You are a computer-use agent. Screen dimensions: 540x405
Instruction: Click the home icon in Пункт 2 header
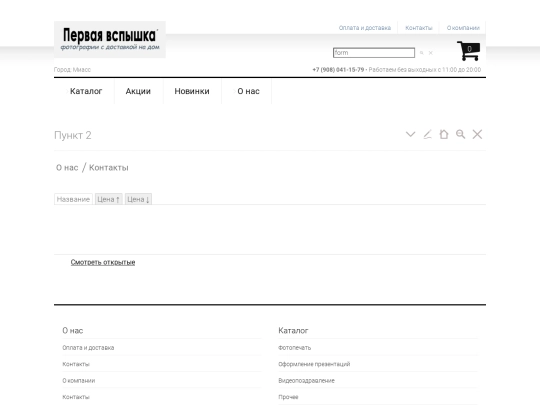coord(444,134)
